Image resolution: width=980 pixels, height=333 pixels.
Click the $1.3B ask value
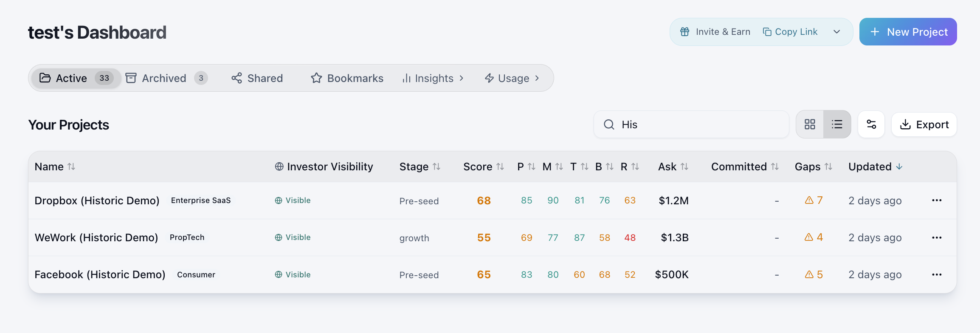[675, 237]
